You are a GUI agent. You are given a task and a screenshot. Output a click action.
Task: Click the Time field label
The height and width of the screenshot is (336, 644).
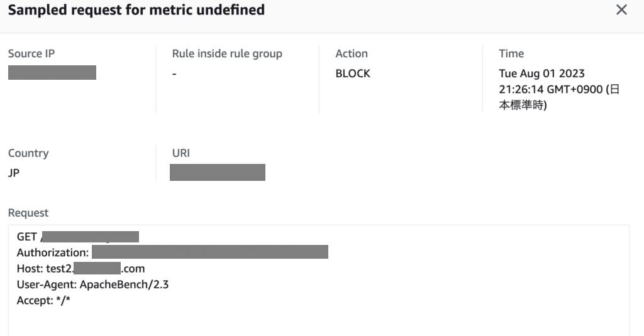coord(511,54)
